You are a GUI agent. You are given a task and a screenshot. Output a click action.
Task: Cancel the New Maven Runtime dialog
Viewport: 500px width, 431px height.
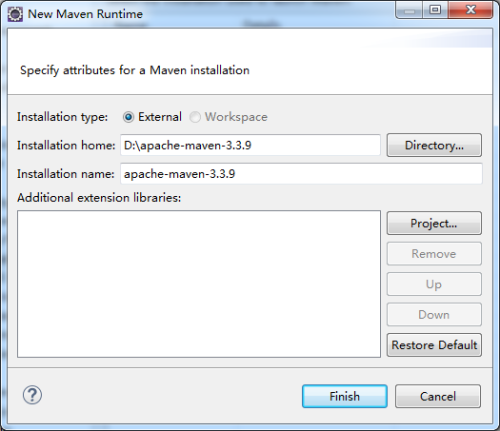click(x=438, y=396)
